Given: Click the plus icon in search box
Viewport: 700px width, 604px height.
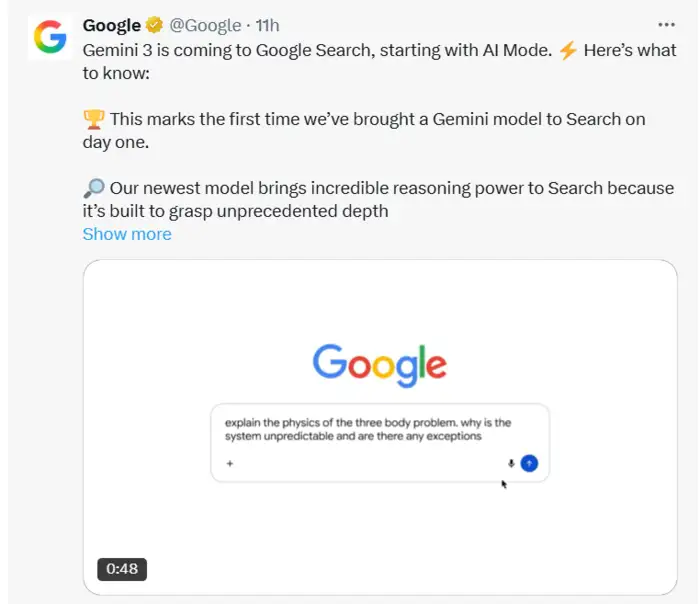Looking at the screenshot, I should [229, 463].
